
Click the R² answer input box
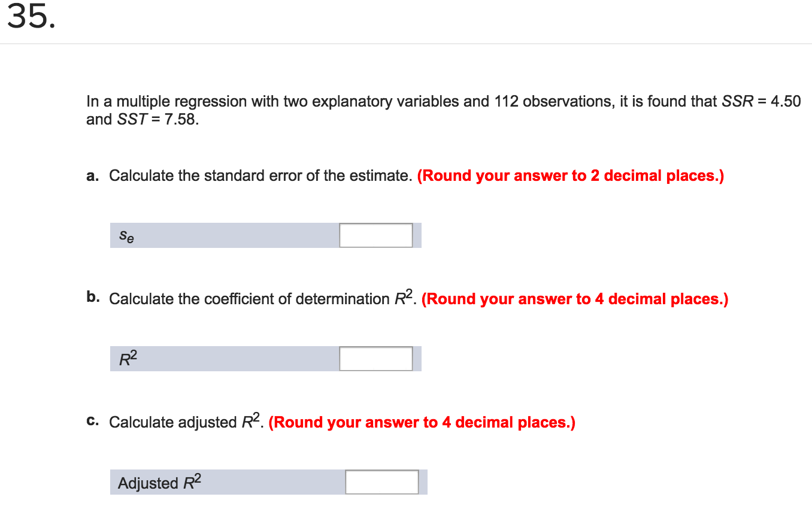pyautogui.click(x=375, y=358)
